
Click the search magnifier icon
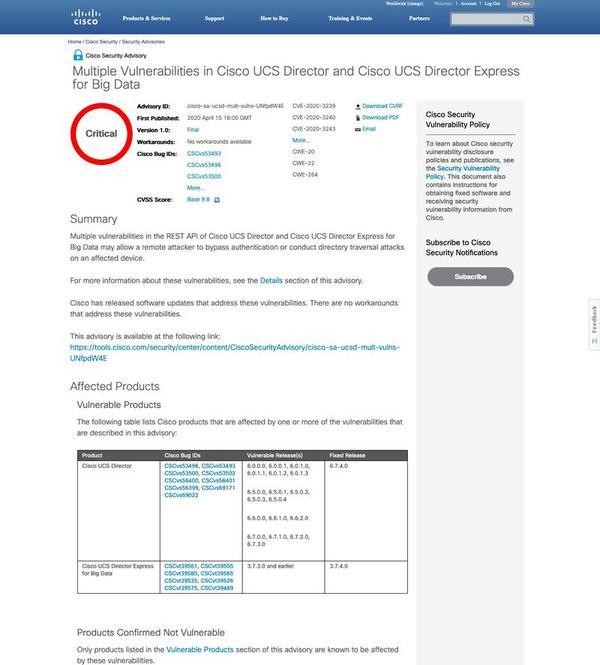tap(527, 19)
